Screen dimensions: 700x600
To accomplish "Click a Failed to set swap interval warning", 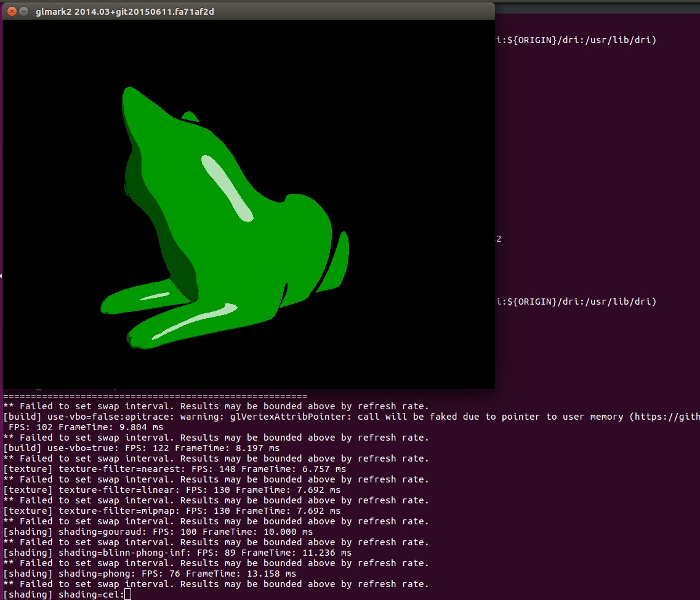I will (x=215, y=406).
